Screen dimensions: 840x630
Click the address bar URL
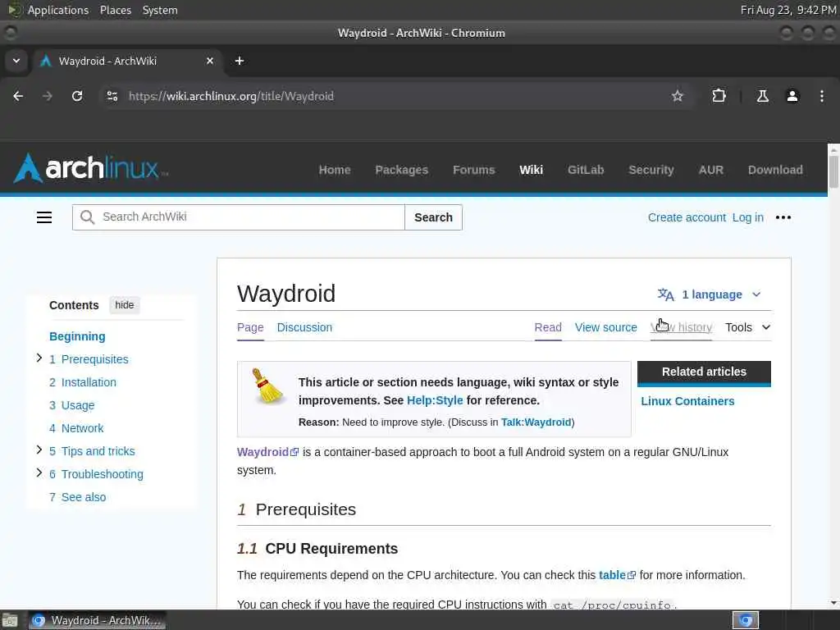pyautogui.click(x=231, y=96)
